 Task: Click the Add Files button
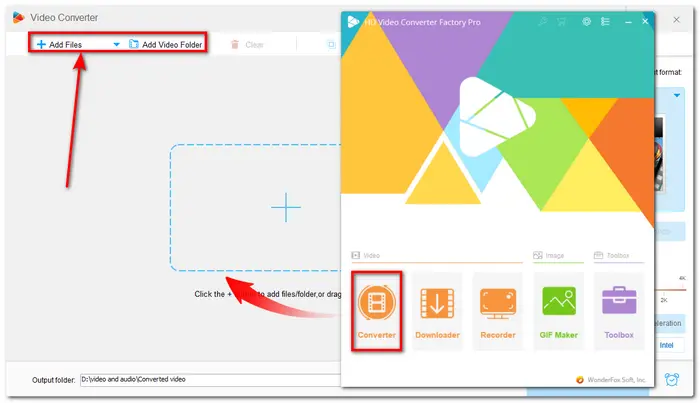click(x=59, y=45)
